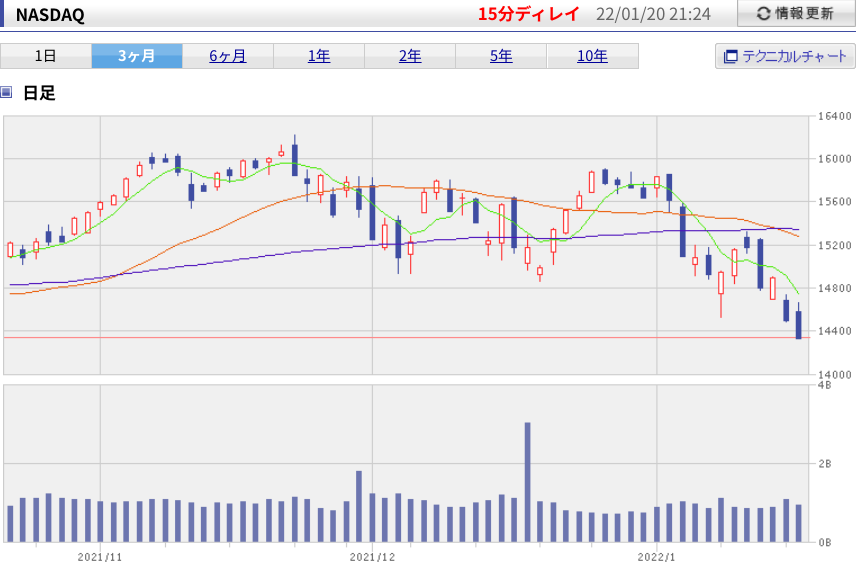Click the 2021/11 date axis label
The image size is (861, 571).
pos(100,557)
